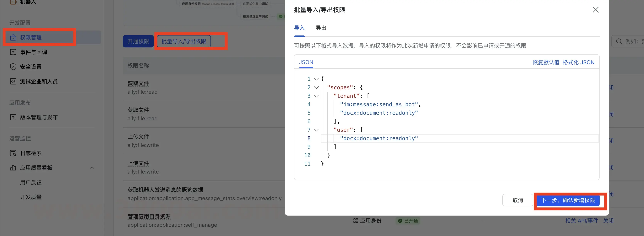The image size is (644, 236).
Task: Click the 安全设置 shield icon
Action: coord(13,67)
